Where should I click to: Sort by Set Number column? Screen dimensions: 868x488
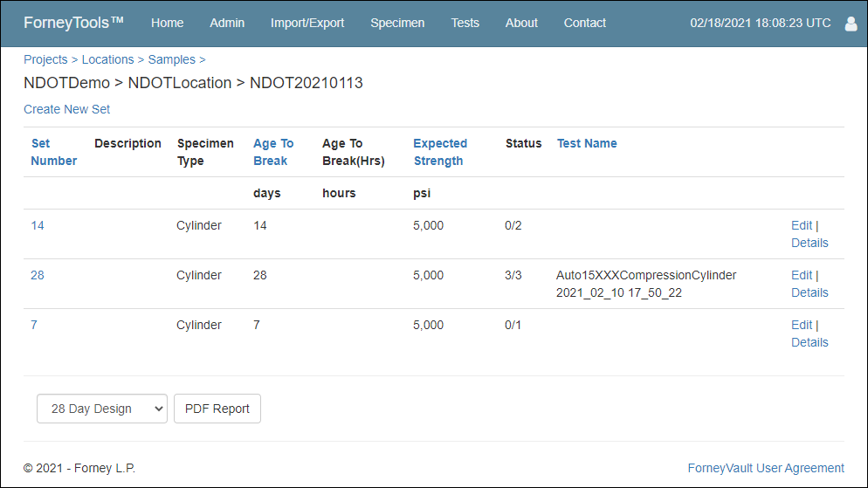point(53,152)
